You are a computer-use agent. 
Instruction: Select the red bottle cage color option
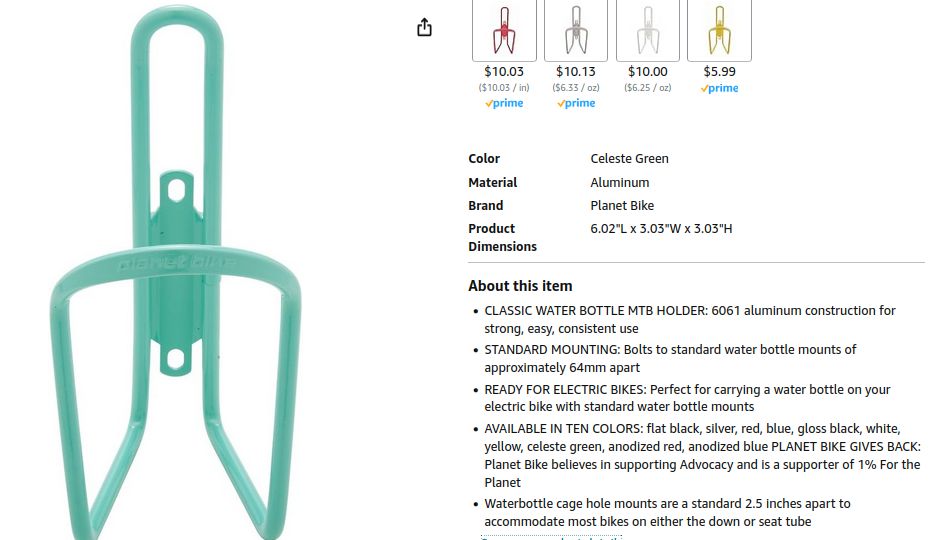[x=504, y=30]
